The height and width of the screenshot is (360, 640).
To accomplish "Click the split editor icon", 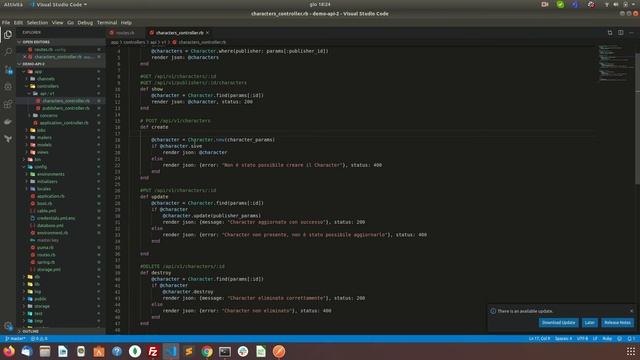I will tap(620, 33).
